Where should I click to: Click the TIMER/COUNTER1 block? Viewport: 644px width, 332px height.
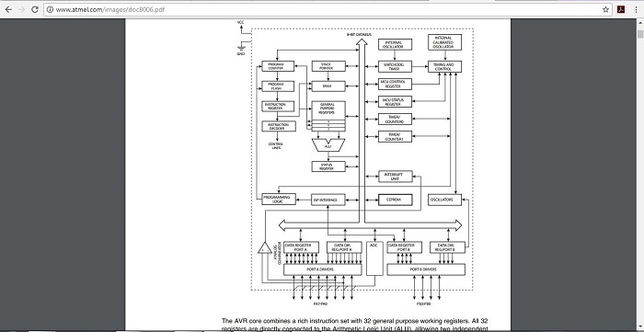[395, 137]
